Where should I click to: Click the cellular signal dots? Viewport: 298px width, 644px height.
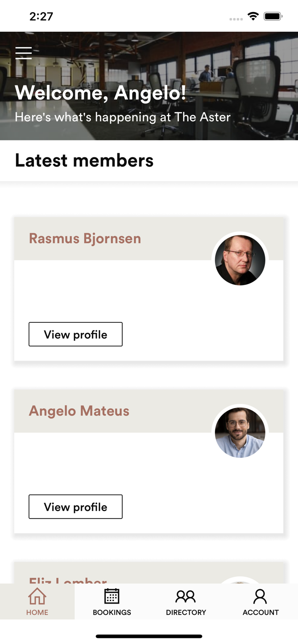236,19
